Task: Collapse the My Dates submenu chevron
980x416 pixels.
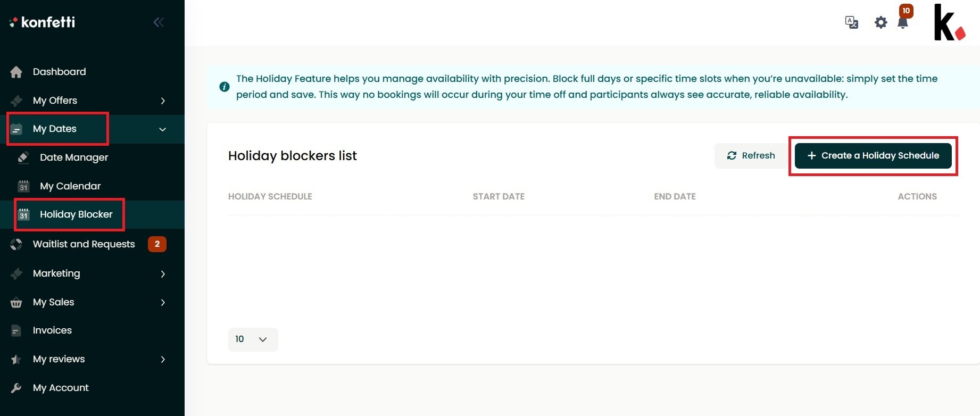Action: 163,129
